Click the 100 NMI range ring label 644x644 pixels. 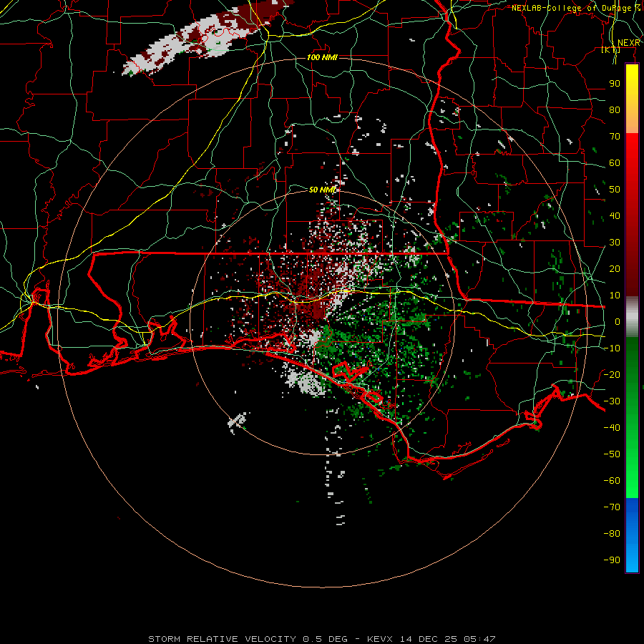coord(322,57)
